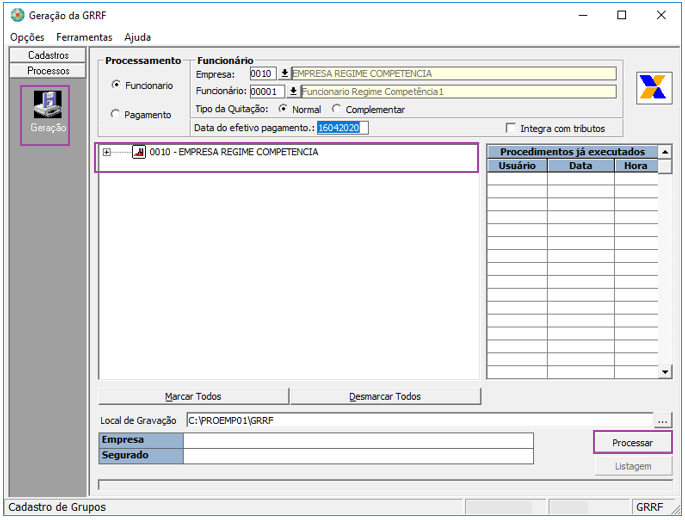The width and height of the screenshot is (685, 520).
Task: Click the Geração icon in sidebar
Action: pos(47,107)
